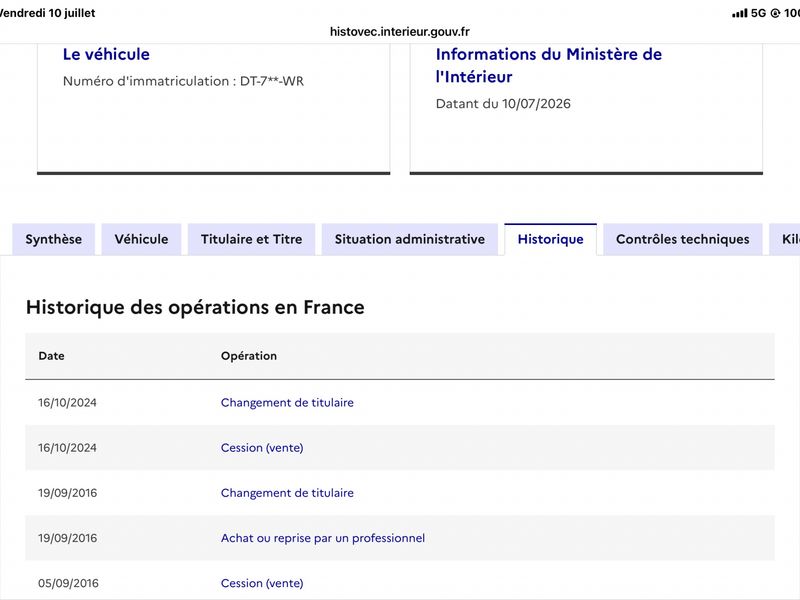Tap the Informations du Ministère de l'Intérieur heading
This screenshot has height=600, width=800.
pos(548,65)
